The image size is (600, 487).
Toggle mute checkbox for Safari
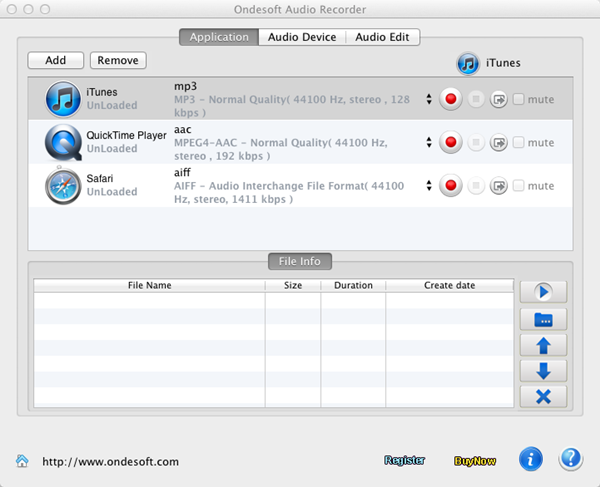(x=518, y=186)
